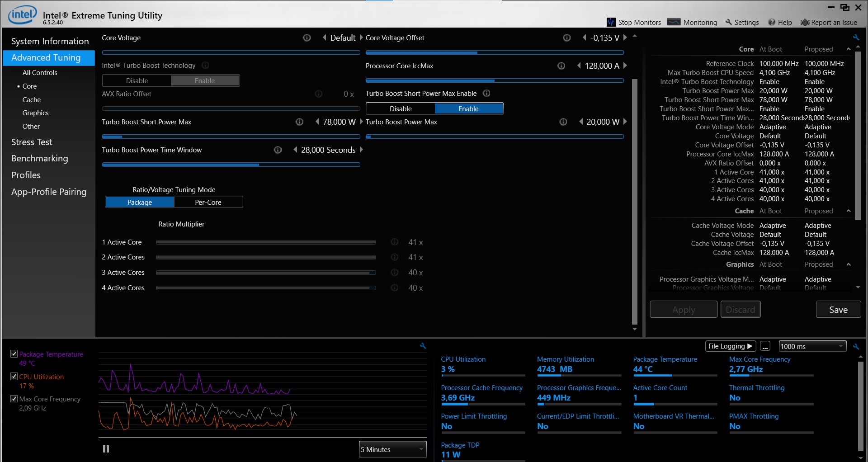This screenshot has width=868, height=462.
Task: Open info icon for Turbo Boost Power Max
Action: click(x=563, y=122)
